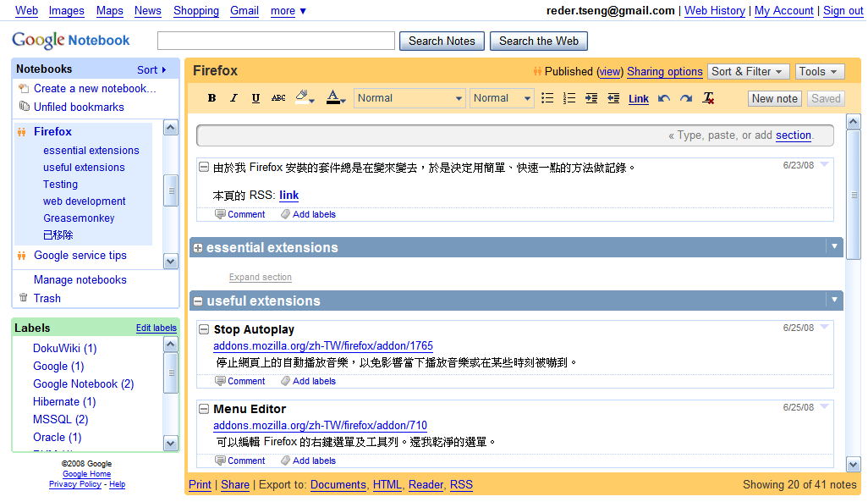The width and height of the screenshot is (868, 502).
Task: Collapse the Menu Editor note
Action: point(204,409)
